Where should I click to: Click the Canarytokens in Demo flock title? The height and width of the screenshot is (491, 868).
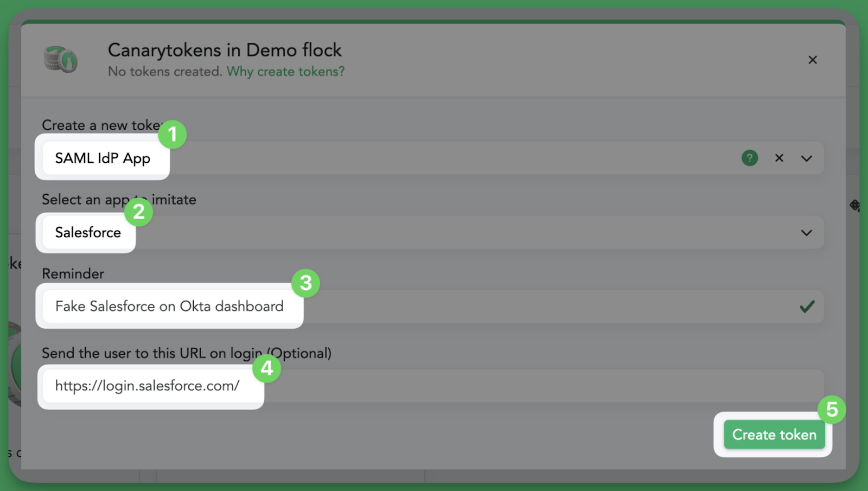tap(225, 50)
